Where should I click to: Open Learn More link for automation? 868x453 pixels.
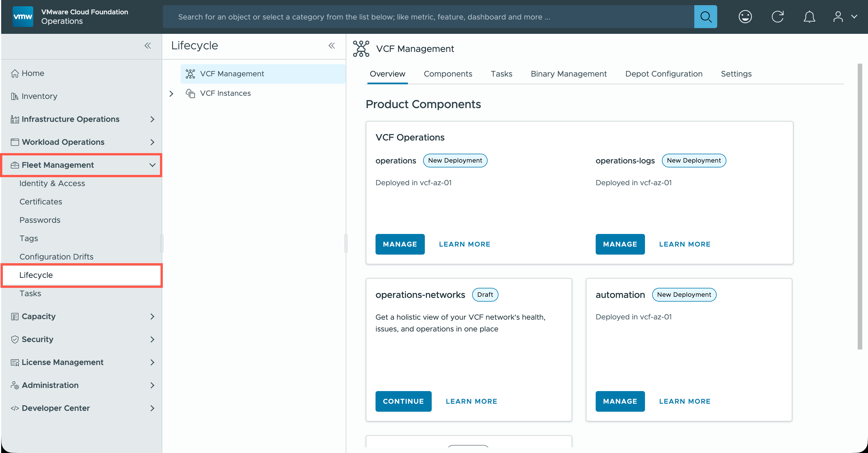[684, 401]
